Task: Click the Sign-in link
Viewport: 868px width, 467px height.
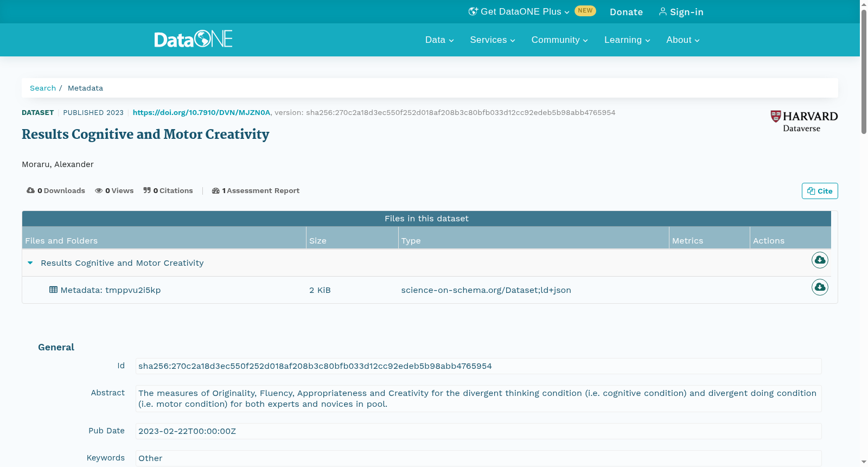Action: (681, 12)
